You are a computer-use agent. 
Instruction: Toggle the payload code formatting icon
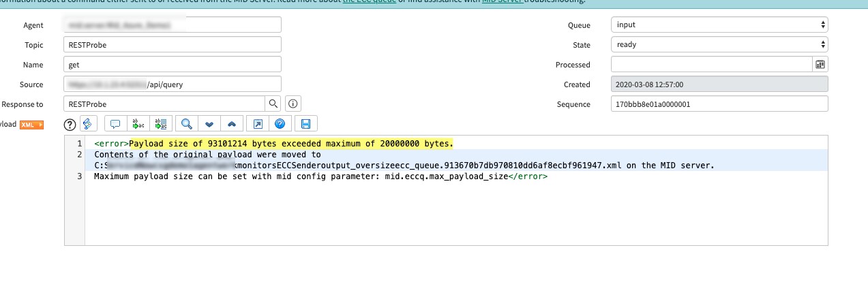87,124
